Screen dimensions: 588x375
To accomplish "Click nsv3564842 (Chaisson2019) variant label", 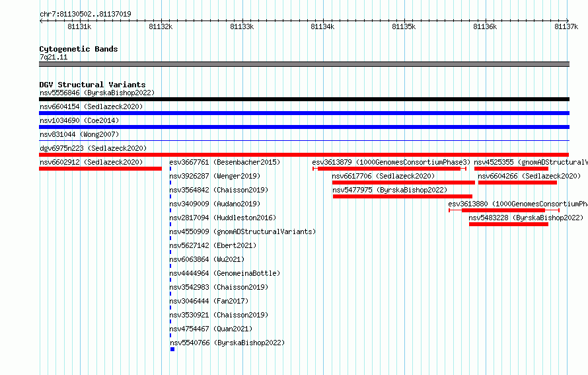I will click(x=219, y=190).
